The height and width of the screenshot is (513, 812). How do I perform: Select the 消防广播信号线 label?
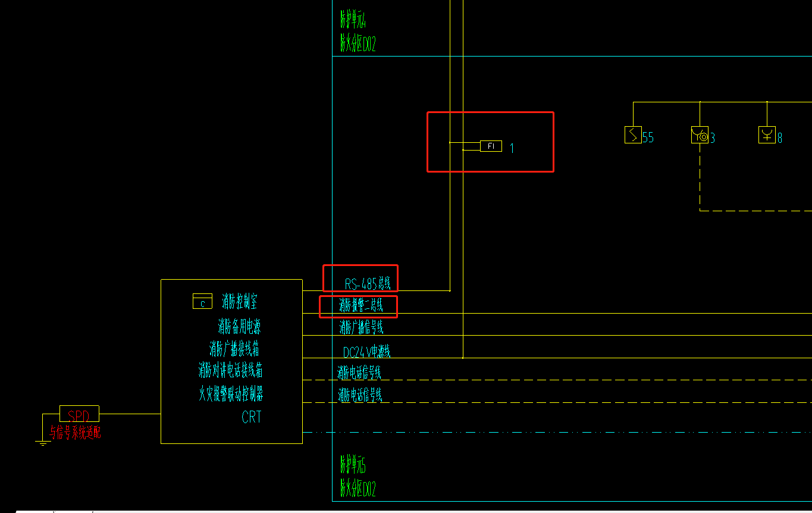point(361,327)
